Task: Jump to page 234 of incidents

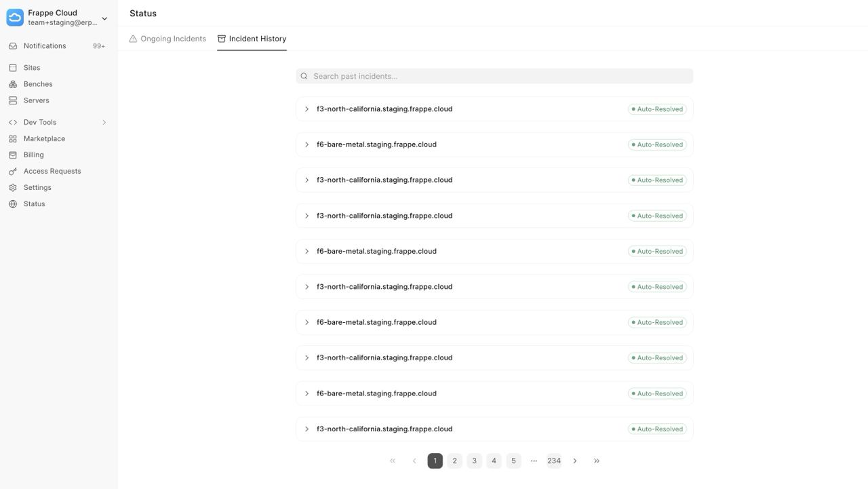Action: (554, 461)
